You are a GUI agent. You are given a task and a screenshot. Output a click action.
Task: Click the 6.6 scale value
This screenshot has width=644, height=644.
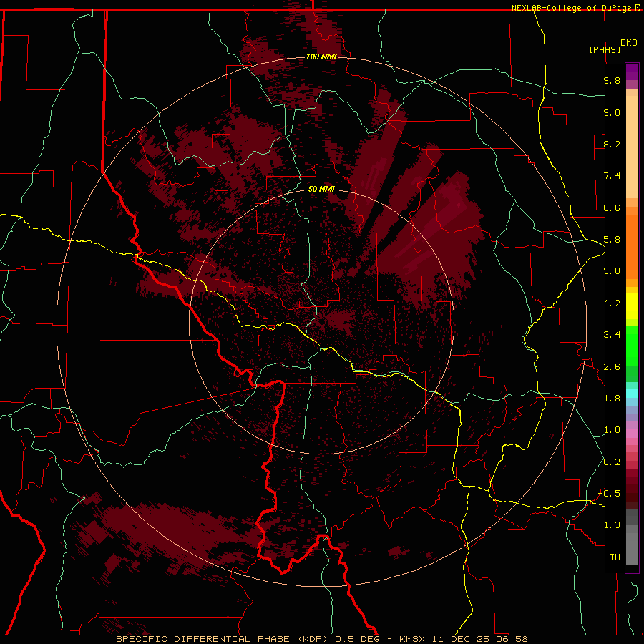[x=612, y=208]
